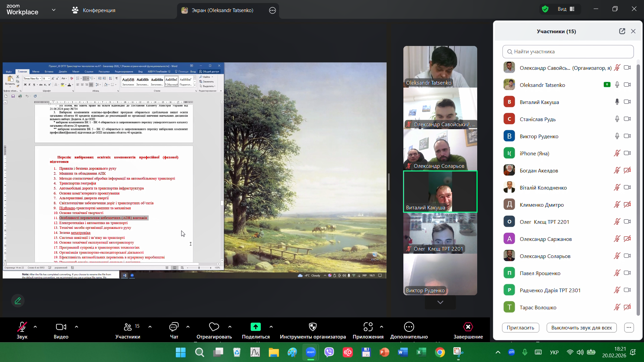The width and height of the screenshot is (644, 362).
Task: Click the Найти участника search field
Action: pos(568,52)
